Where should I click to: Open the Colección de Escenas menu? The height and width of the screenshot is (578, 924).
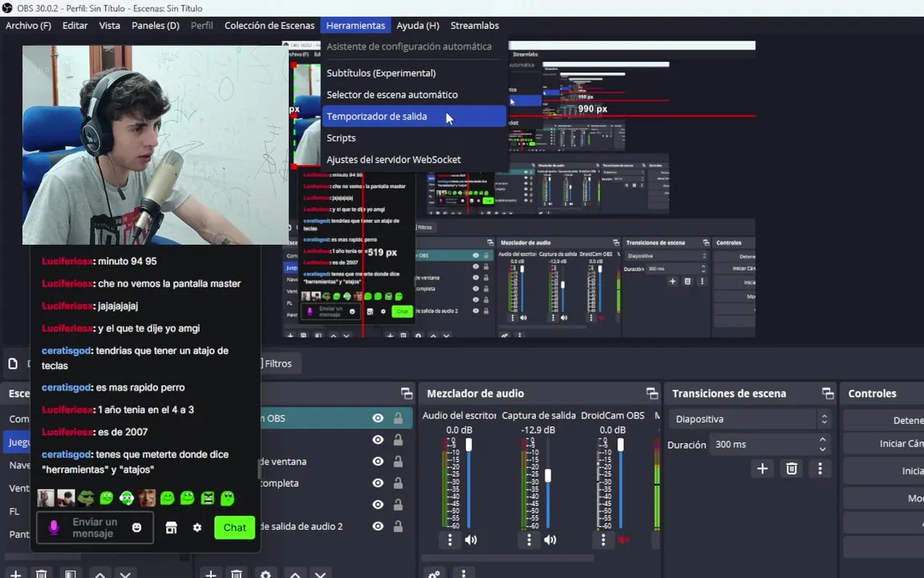coord(269,26)
